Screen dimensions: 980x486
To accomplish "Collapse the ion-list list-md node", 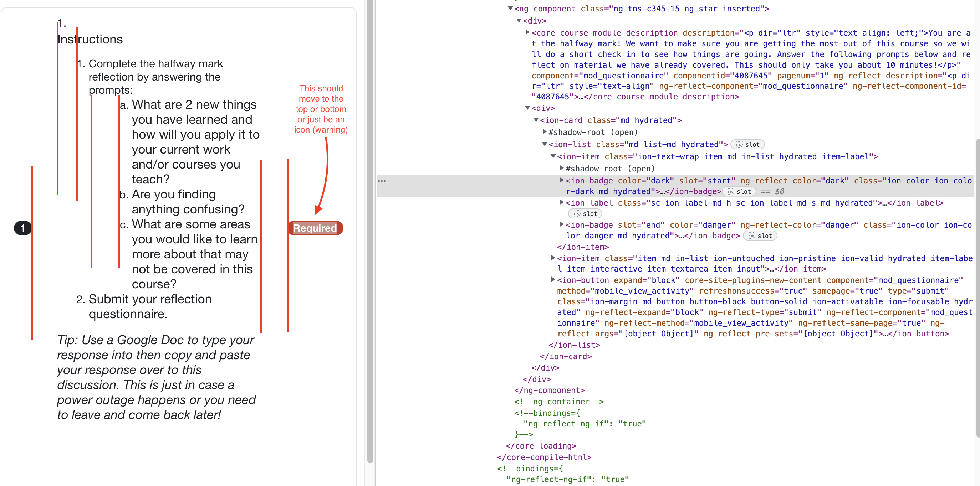I will 545,144.
